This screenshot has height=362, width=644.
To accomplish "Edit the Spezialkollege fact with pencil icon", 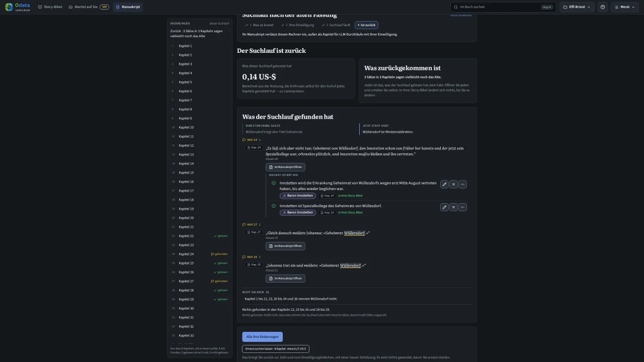I will pos(444,207).
